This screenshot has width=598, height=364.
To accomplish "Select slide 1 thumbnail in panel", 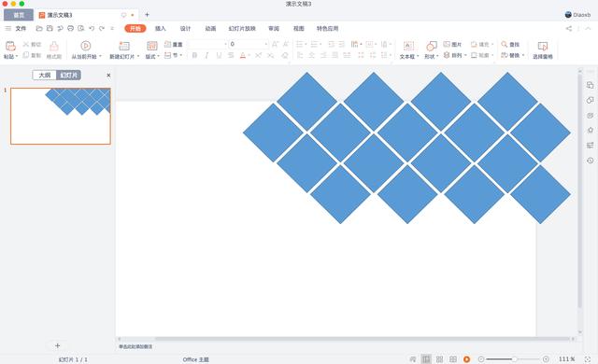I will tap(61, 116).
